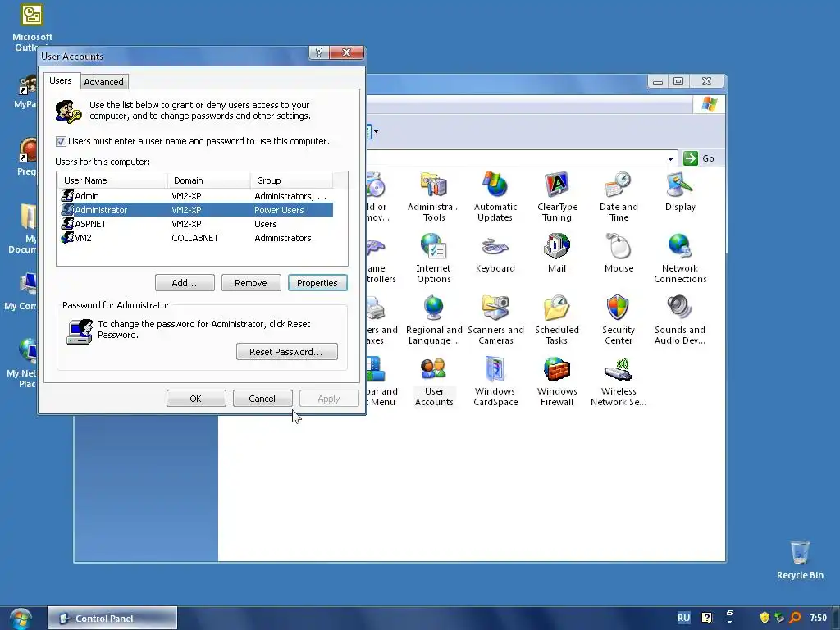Toggle 'Users must enter a user name' checkbox
Viewport: 840px width, 630px height.
[61, 141]
